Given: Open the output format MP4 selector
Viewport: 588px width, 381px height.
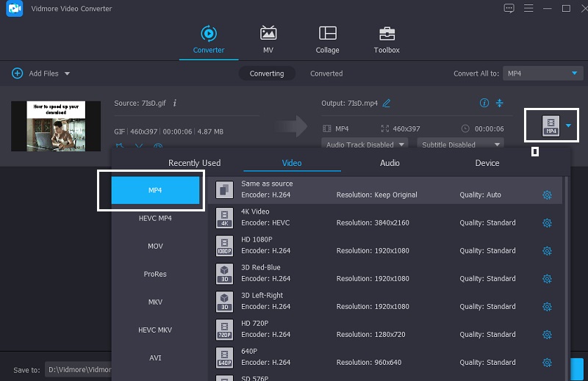Looking at the screenshot, I should pyautogui.click(x=551, y=126).
